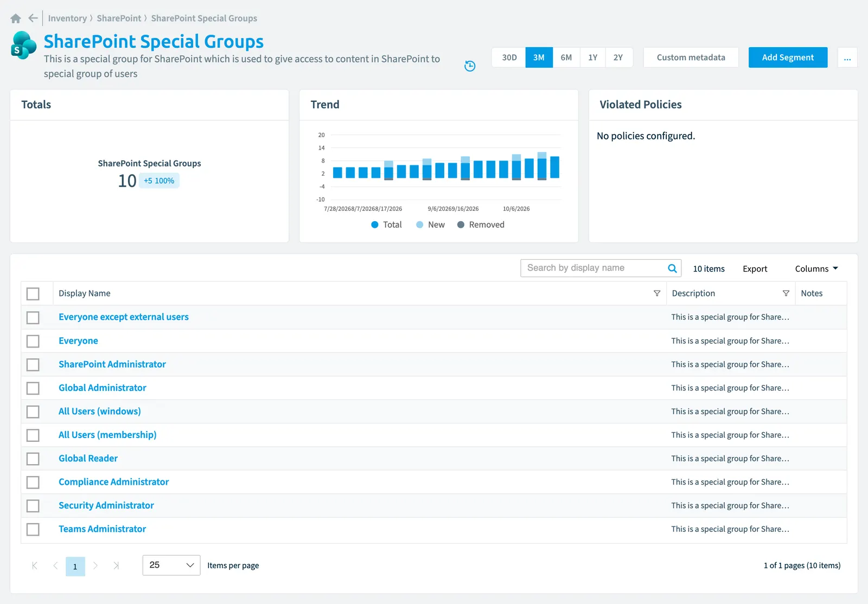This screenshot has width=868, height=604.
Task: Select the 1Y time range
Action: [592, 57]
